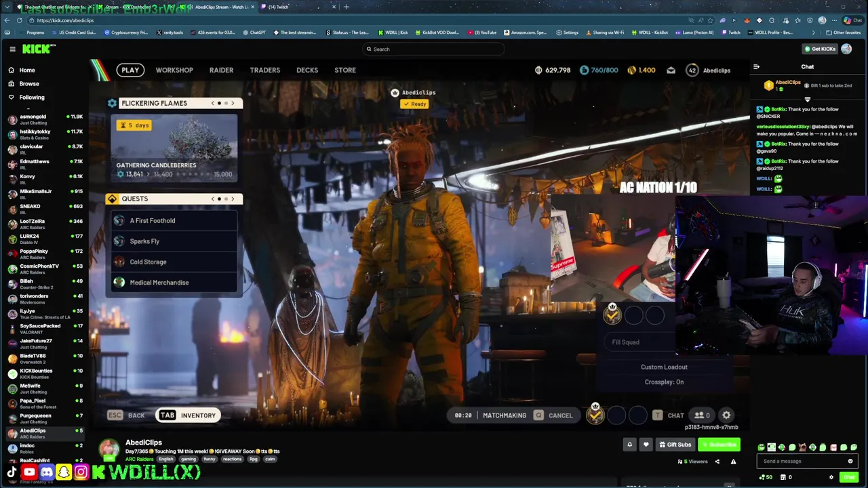
Task: Open KICKBounties channel in sidebar
Action: [44, 373]
